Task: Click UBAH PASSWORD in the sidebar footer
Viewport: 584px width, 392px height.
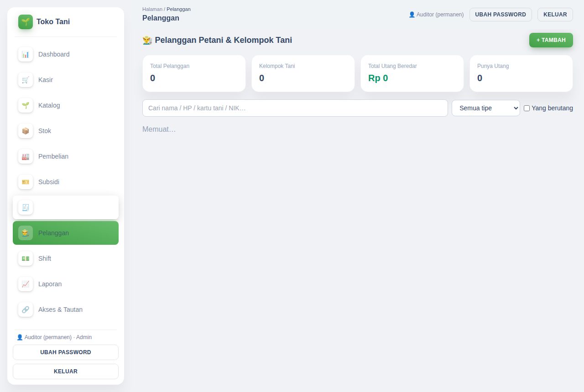Action: coord(66,352)
